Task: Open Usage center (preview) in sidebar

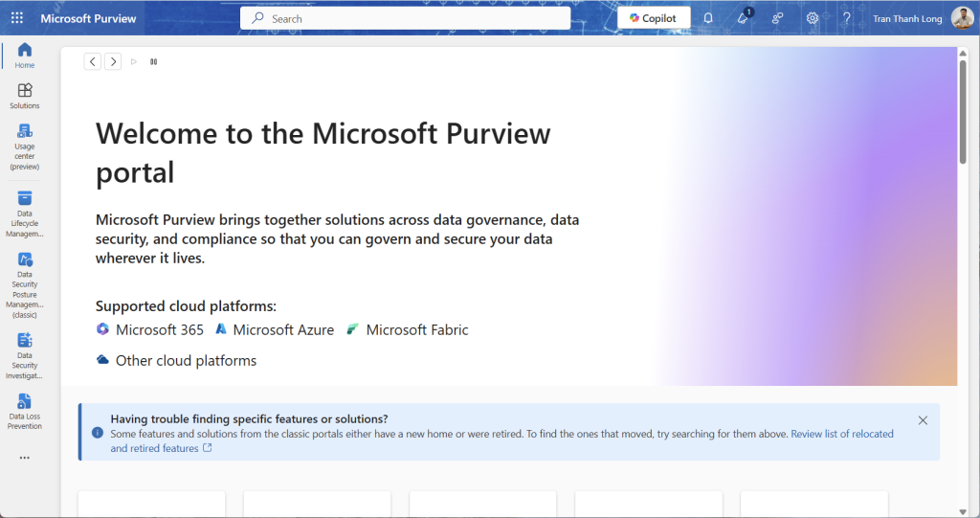Action: [x=25, y=143]
